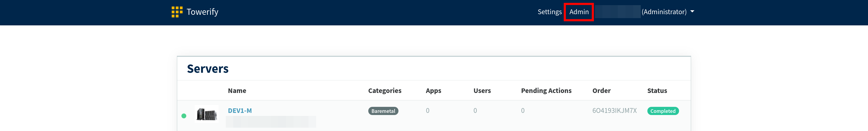
Task: Click the Servers heading
Action: point(208,69)
